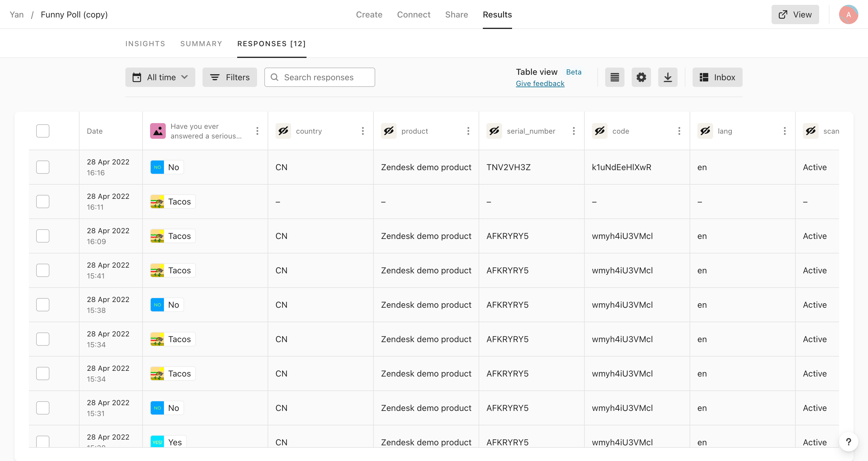
Task: Select all responses with the header checkbox
Action: [x=42, y=131]
